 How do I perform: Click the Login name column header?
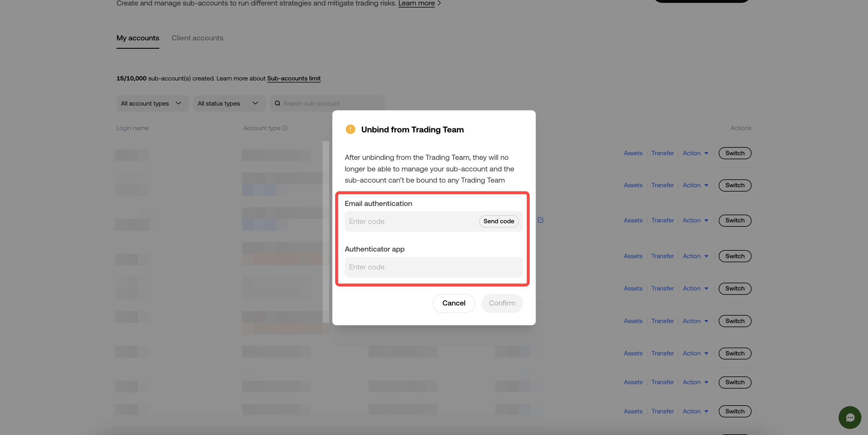tap(133, 128)
